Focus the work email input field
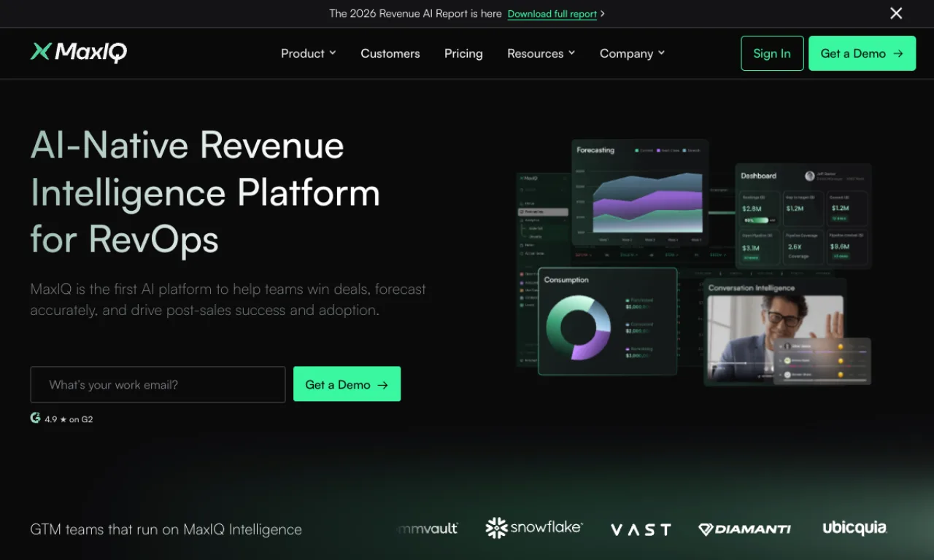 (158, 384)
